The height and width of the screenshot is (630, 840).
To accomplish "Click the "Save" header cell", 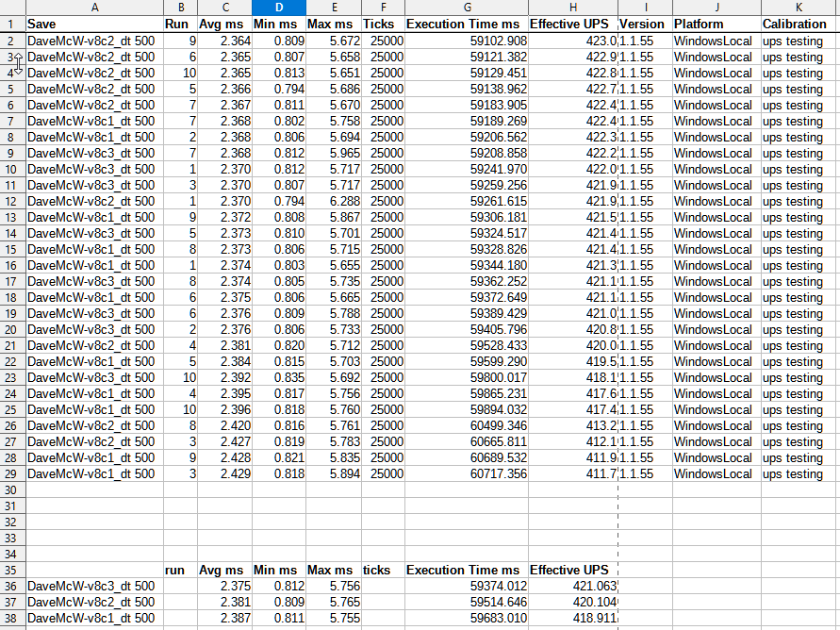I will click(x=94, y=24).
